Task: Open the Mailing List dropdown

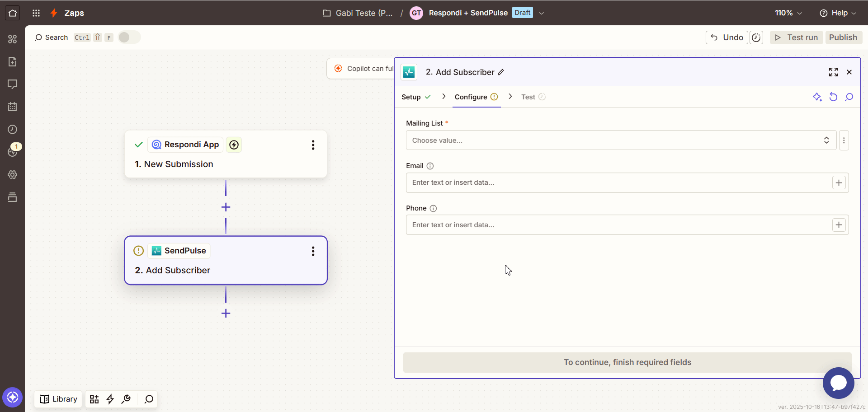Action: tap(621, 140)
